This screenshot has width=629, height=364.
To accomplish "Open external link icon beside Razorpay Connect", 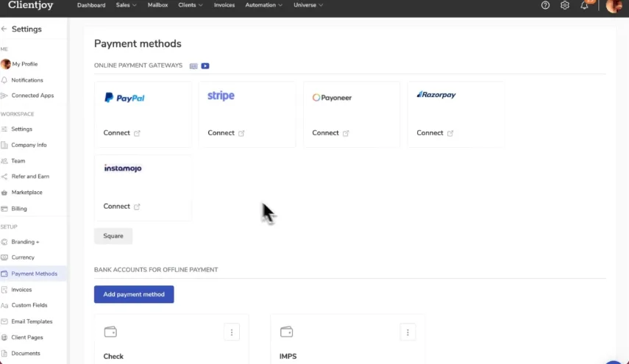I will [450, 133].
